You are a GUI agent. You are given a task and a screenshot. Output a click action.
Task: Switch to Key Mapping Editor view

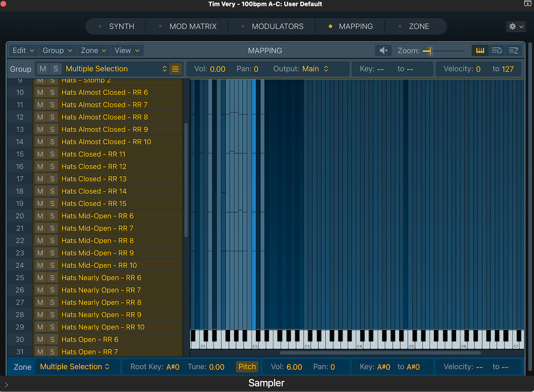tap(480, 51)
